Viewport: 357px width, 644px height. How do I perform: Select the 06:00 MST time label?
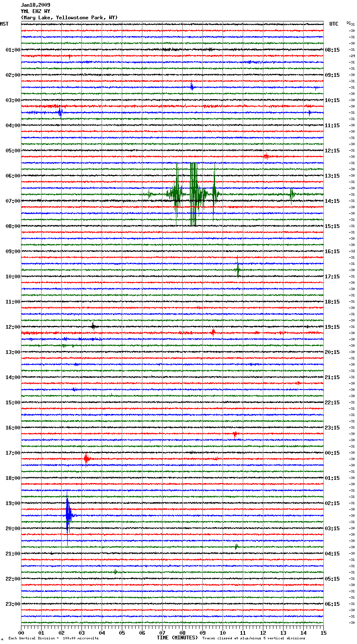coord(13,176)
